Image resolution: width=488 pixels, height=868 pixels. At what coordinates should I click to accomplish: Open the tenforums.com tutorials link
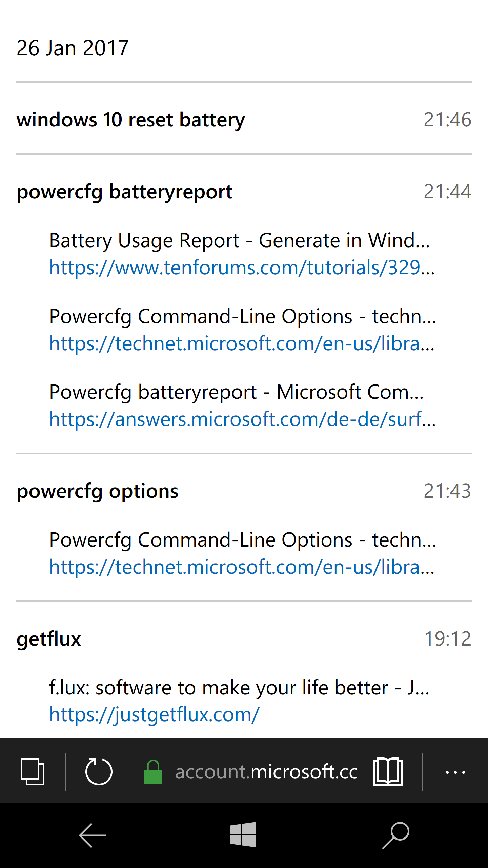(242, 268)
